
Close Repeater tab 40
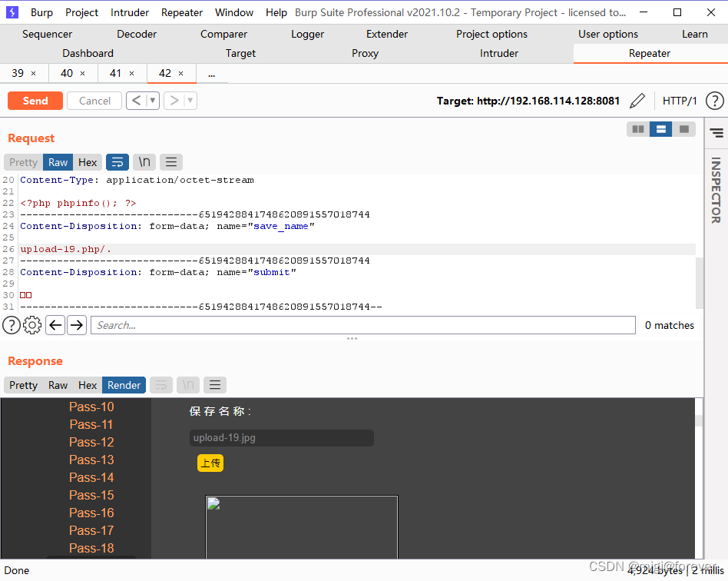[83, 74]
